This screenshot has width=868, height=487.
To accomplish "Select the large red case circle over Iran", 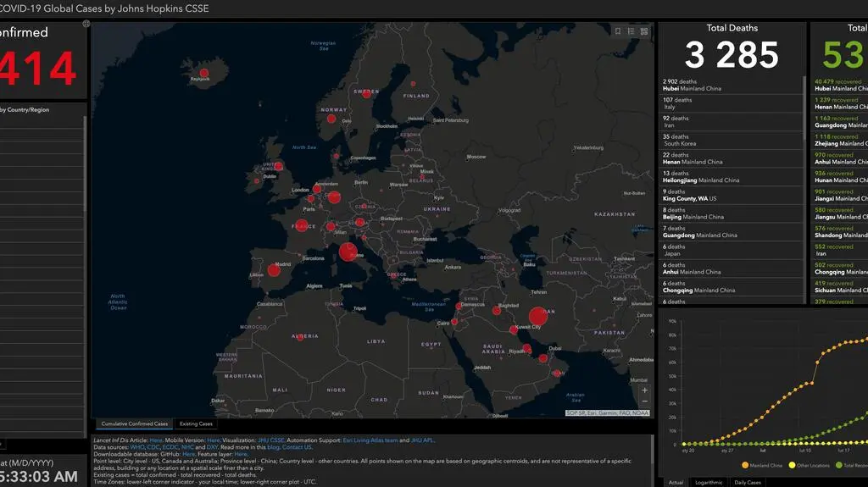I will pyautogui.click(x=538, y=317).
